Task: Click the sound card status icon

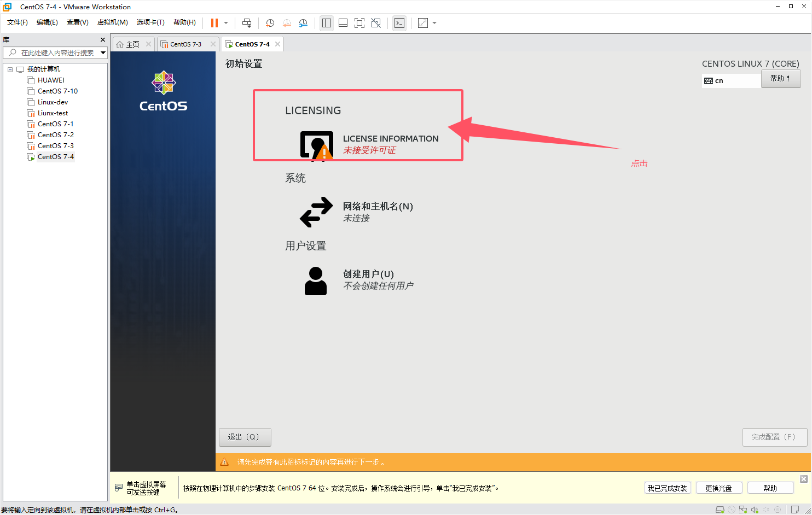Action: coord(755,510)
